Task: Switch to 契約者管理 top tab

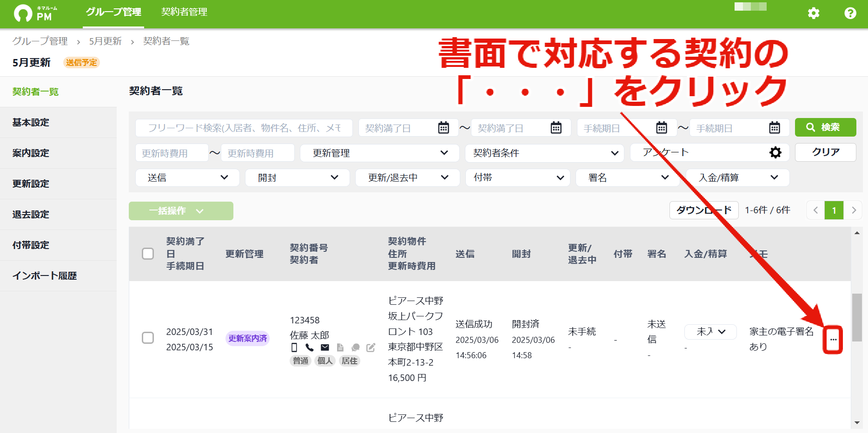Action: 184,12
